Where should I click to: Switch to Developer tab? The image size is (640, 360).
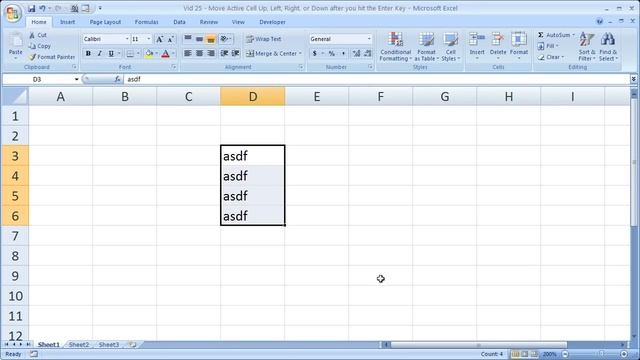272,22
